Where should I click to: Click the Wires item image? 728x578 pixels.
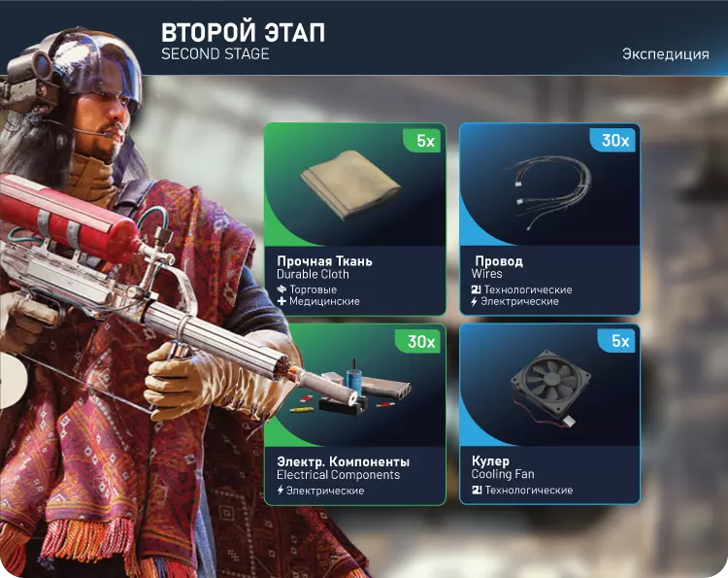(550, 192)
